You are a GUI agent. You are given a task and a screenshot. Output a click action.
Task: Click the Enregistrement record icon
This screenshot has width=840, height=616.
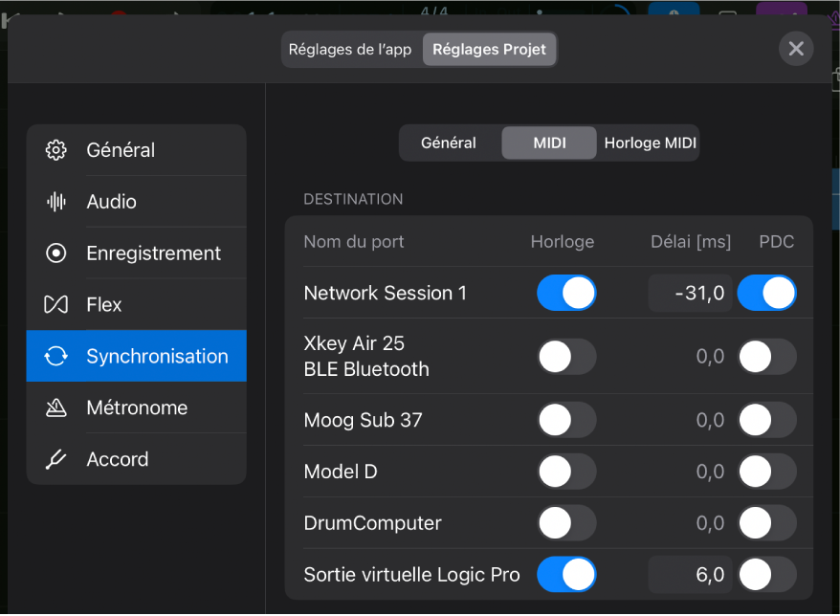[x=55, y=253]
